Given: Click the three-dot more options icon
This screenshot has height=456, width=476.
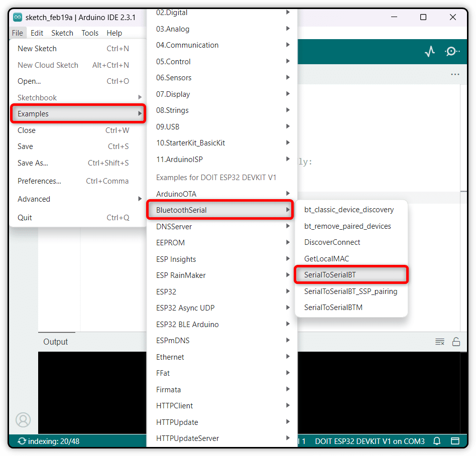Looking at the screenshot, I should point(455,74).
